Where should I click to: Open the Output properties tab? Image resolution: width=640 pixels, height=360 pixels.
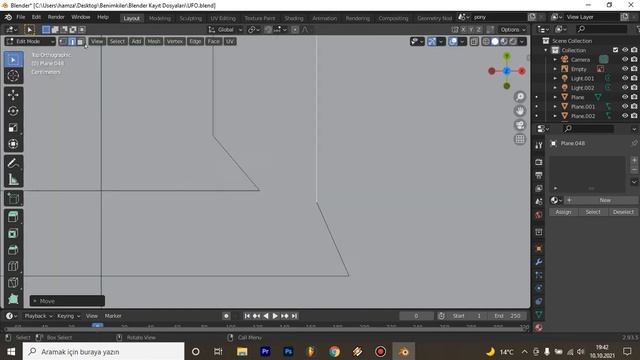[x=539, y=175]
